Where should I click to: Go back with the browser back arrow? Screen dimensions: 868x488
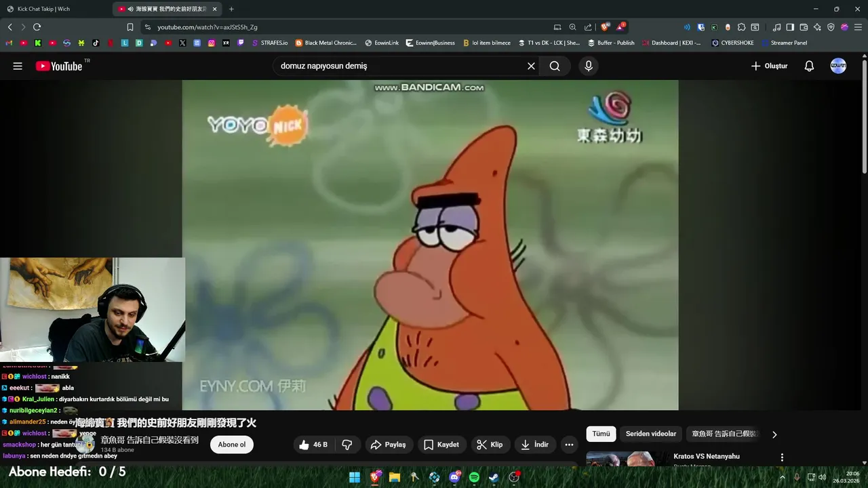pos(10,27)
